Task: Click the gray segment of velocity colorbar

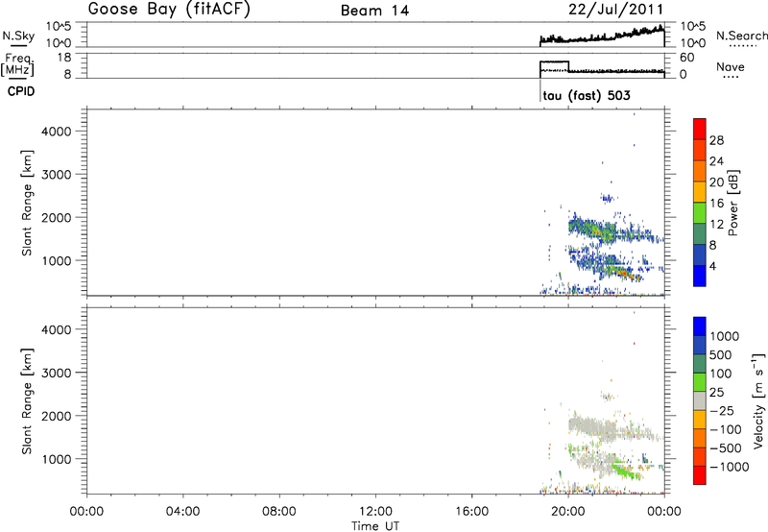Action: tap(700, 400)
